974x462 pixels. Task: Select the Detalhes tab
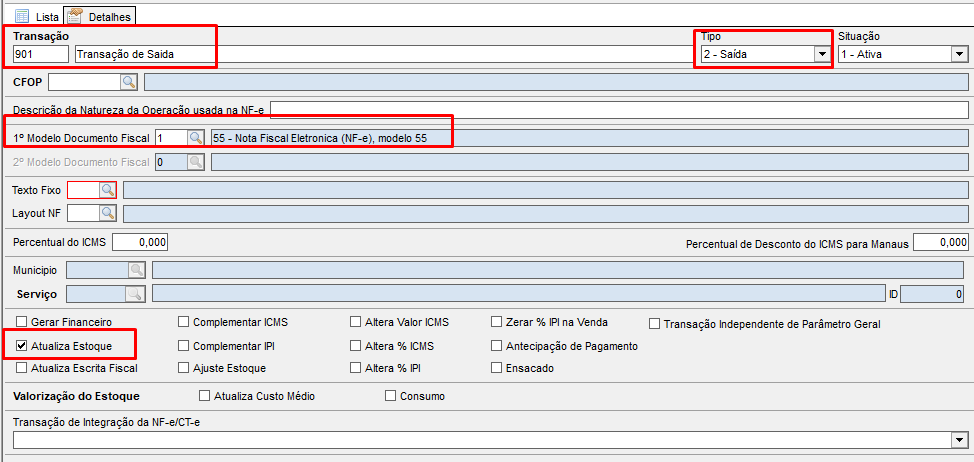click(x=100, y=17)
